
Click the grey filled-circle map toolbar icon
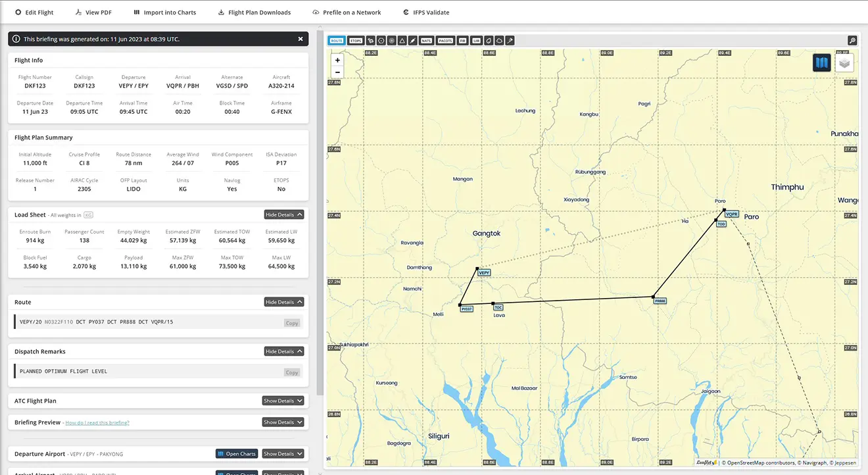coord(392,40)
